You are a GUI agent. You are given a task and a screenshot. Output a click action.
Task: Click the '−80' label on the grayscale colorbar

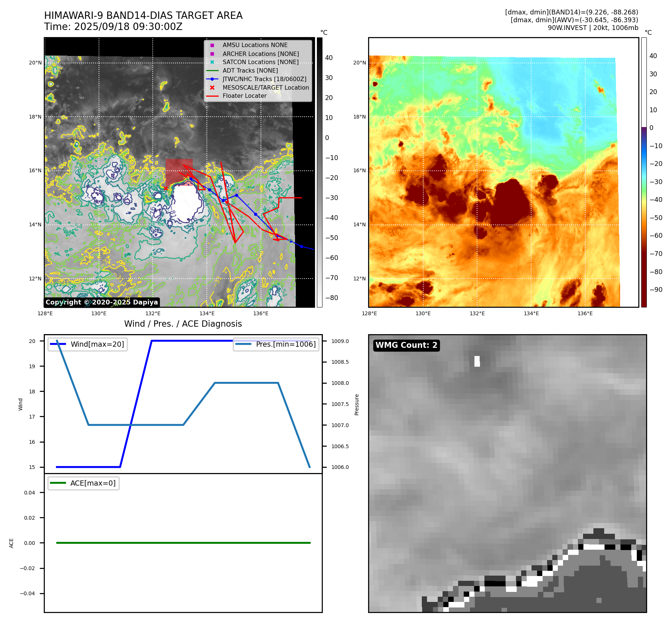(331, 298)
